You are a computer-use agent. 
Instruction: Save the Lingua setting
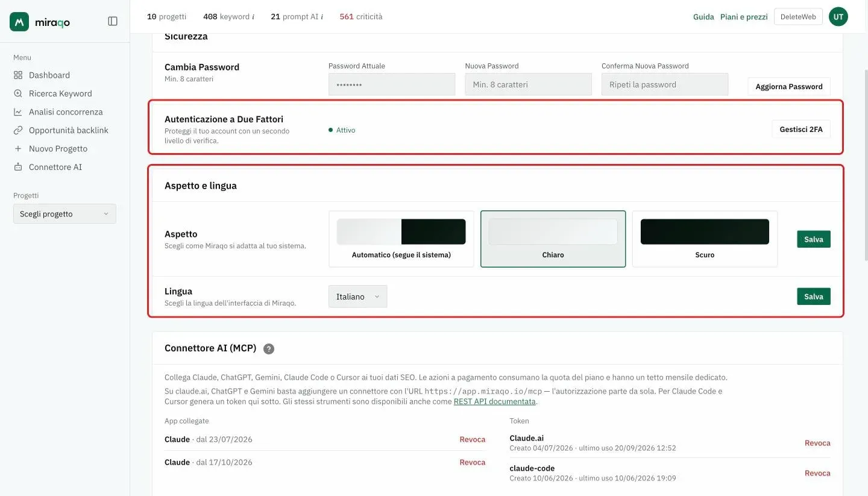click(x=814, y=297)
